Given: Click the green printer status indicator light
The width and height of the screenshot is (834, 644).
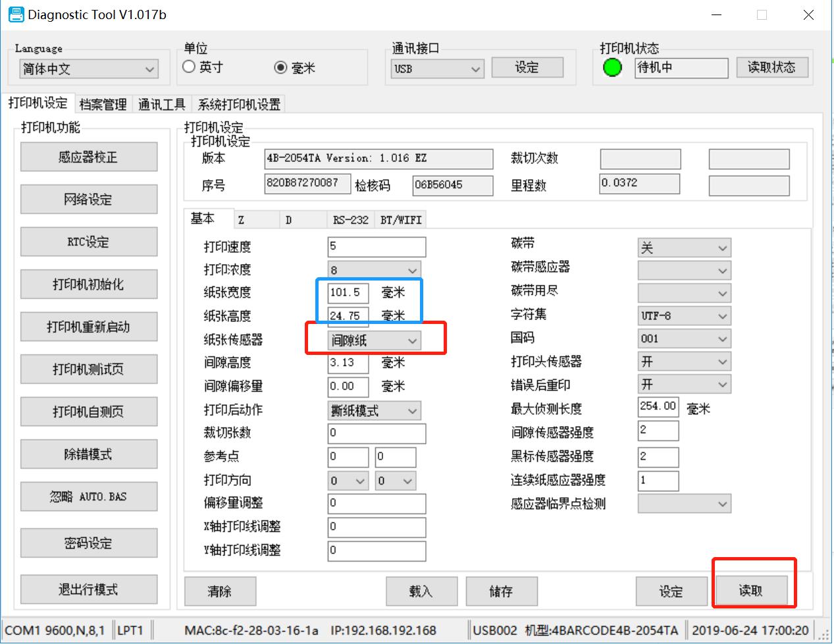Looking at the screenshot, I should tap(612, 67).
